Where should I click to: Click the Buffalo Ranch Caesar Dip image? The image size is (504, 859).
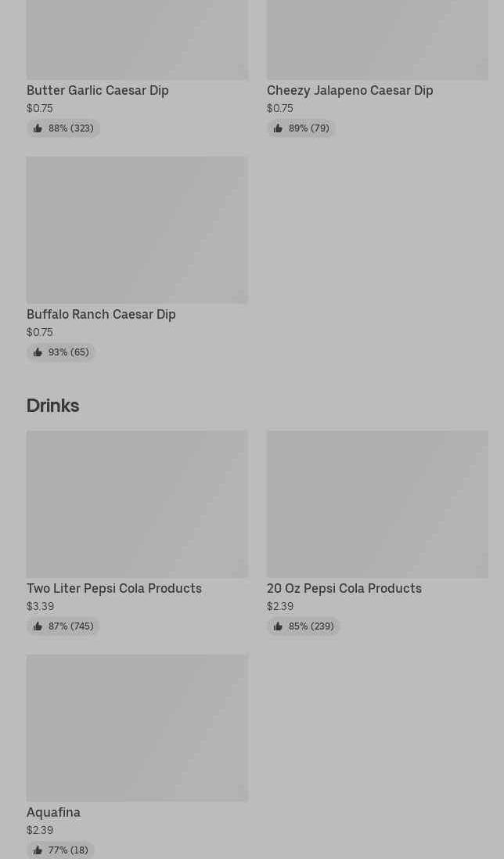137,229
